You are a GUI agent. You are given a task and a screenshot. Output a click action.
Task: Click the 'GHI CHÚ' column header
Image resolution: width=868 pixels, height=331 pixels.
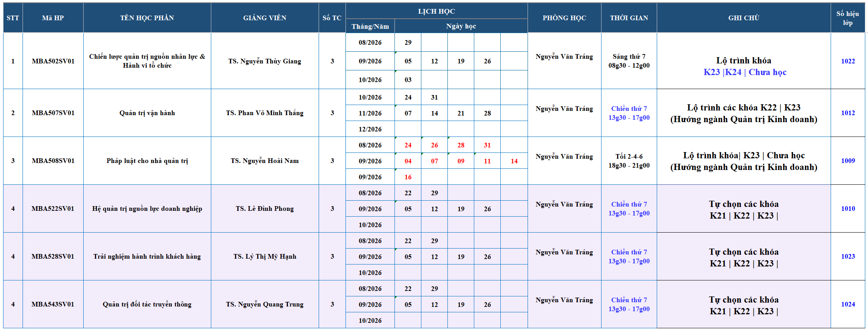point(743,18)
